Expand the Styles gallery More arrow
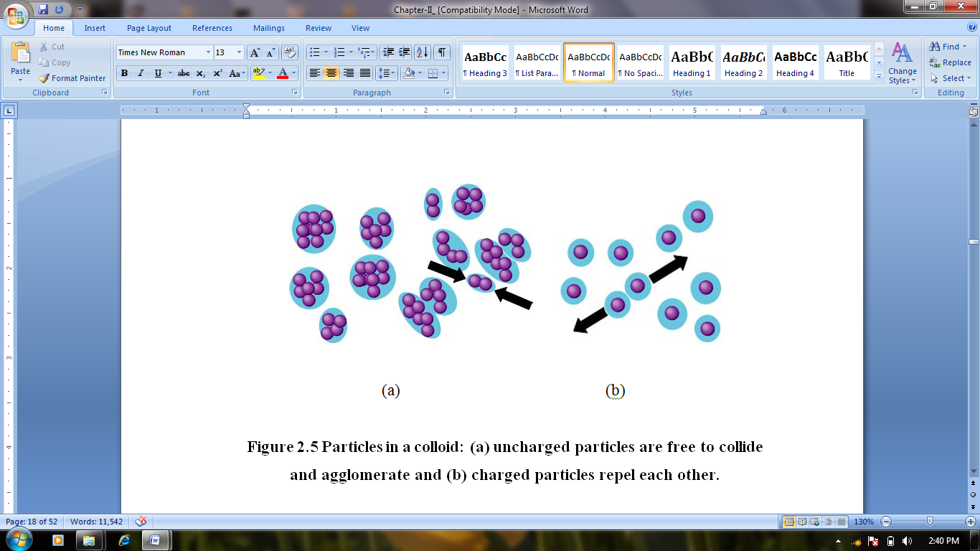Screen dimensions: 980x551 point(880,77)
